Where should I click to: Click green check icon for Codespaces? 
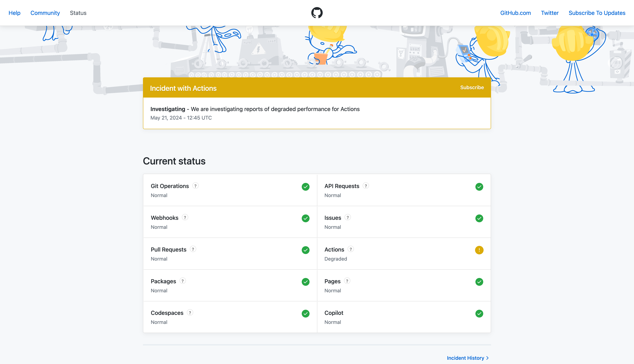pyautogui.click(x=306, y=314)
